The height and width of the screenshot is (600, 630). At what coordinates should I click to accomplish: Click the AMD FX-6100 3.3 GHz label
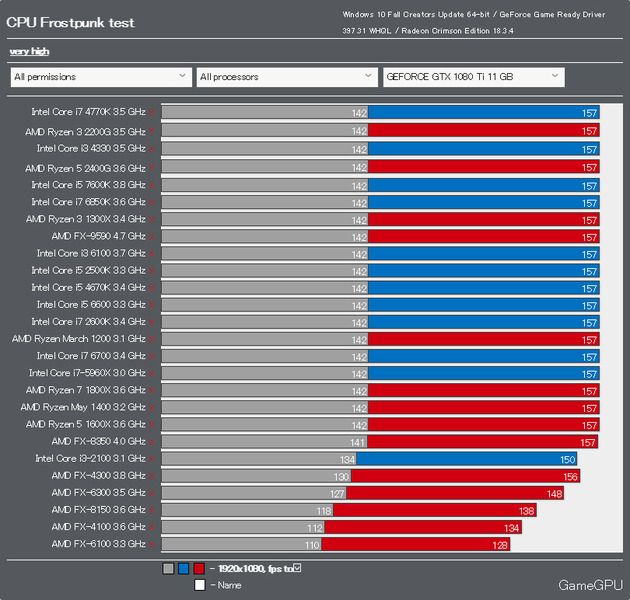(98, 544)
